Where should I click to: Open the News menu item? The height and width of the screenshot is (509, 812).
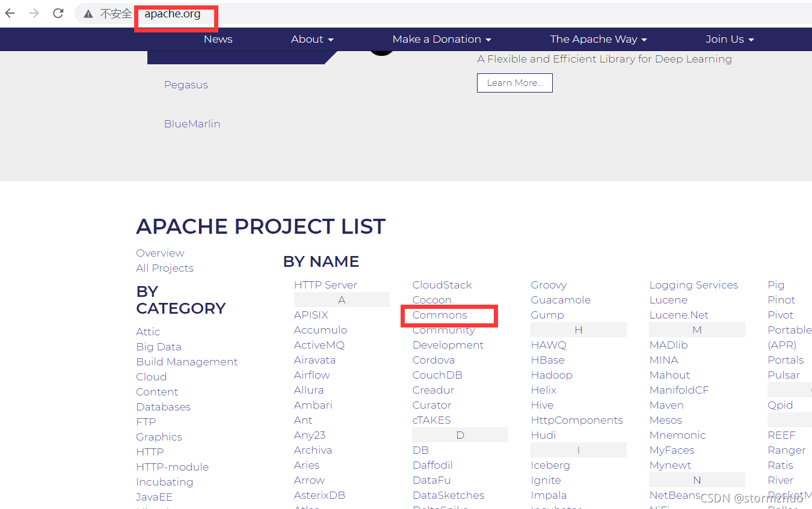coord(218,39)
